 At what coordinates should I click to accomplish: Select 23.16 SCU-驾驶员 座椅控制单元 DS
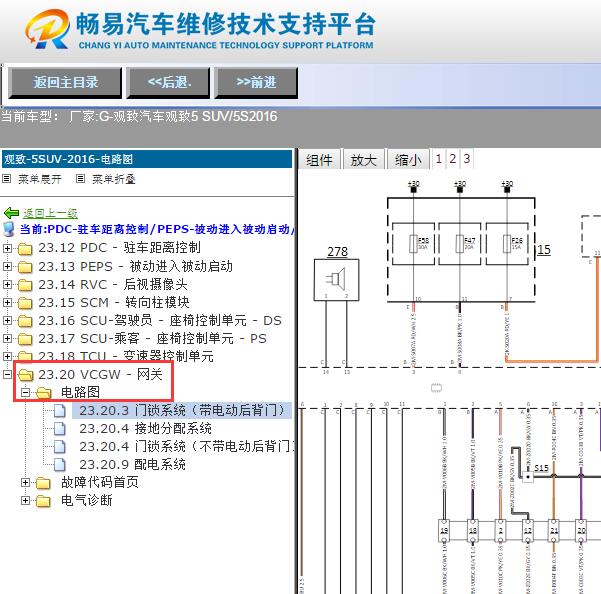pyautogui.click(x=160, y=320)
